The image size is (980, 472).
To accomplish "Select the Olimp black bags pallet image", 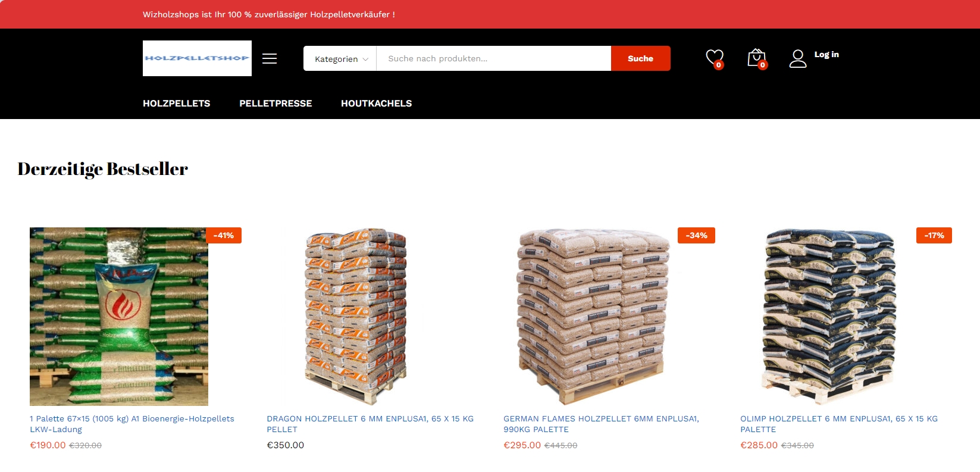I will click(x=829, y=317).
